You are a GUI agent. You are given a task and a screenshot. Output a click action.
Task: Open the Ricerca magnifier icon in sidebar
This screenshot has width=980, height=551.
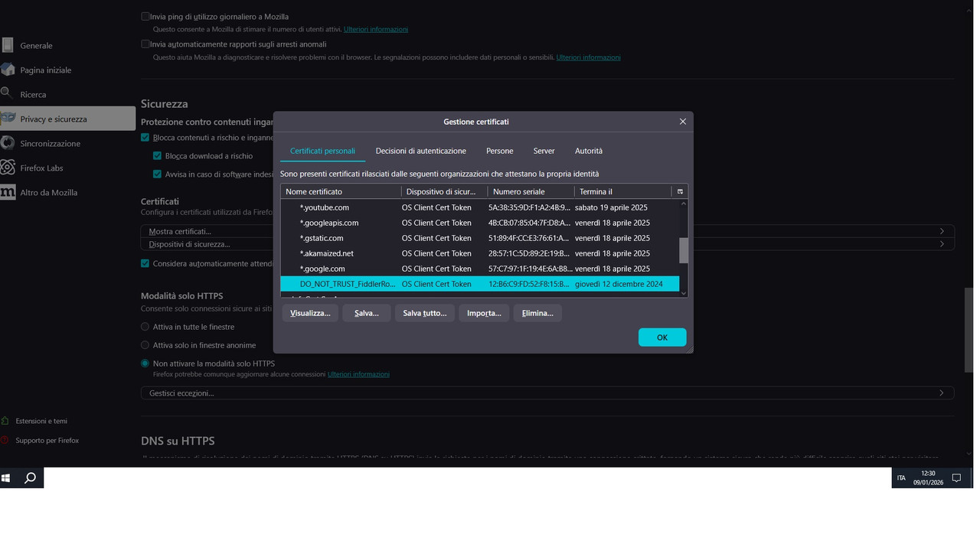coord(6,94)
